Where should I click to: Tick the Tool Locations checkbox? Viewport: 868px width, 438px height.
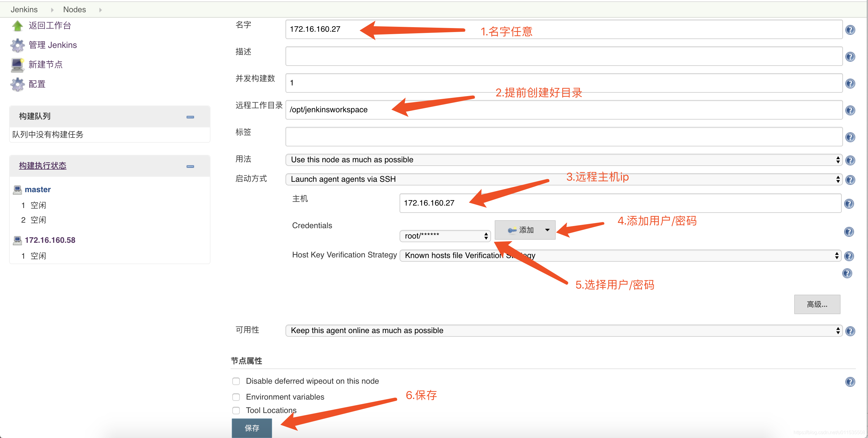[236, 410]
